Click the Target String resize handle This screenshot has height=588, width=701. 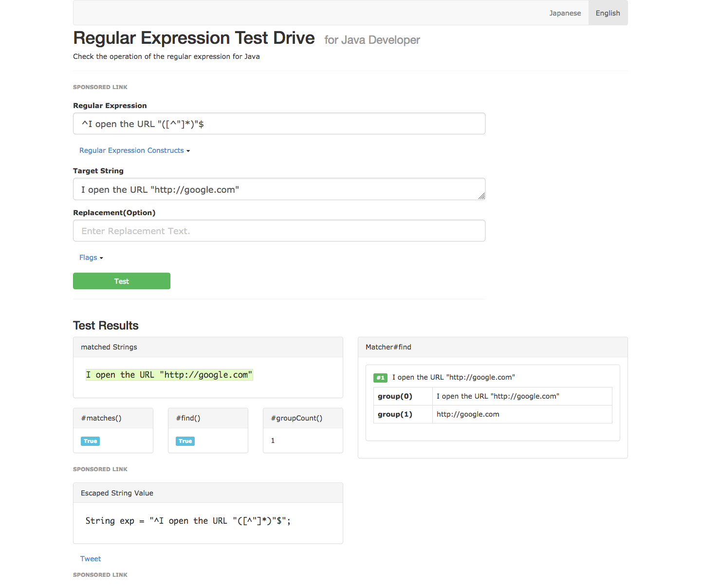point(481,196)
